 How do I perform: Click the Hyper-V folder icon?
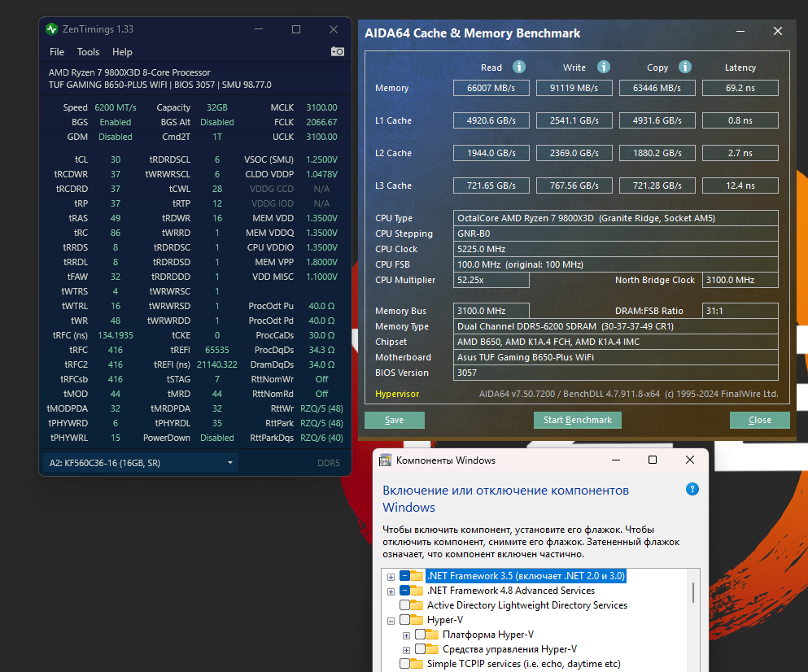pyautogui.click(x=417, y=619)
